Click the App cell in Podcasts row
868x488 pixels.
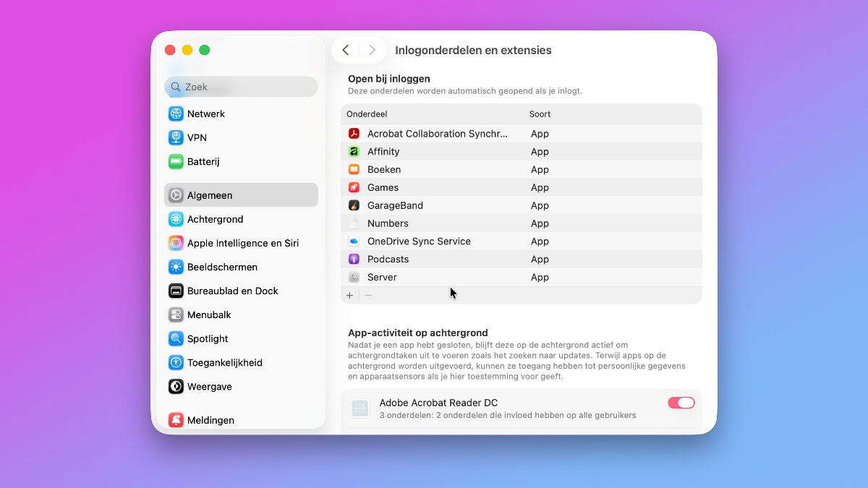coord(540,259)
